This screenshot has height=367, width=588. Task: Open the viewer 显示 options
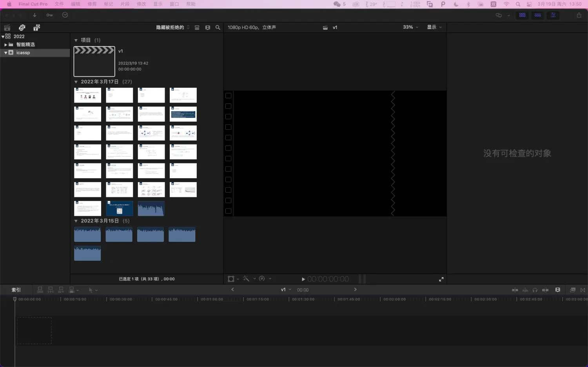[434, 27]
